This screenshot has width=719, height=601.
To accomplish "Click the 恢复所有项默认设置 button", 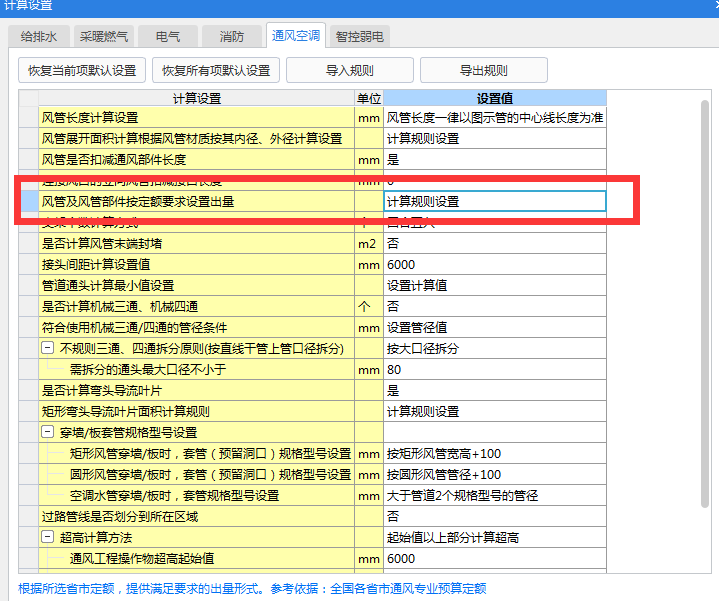I will pyautogui.click(x=216, y=71).
